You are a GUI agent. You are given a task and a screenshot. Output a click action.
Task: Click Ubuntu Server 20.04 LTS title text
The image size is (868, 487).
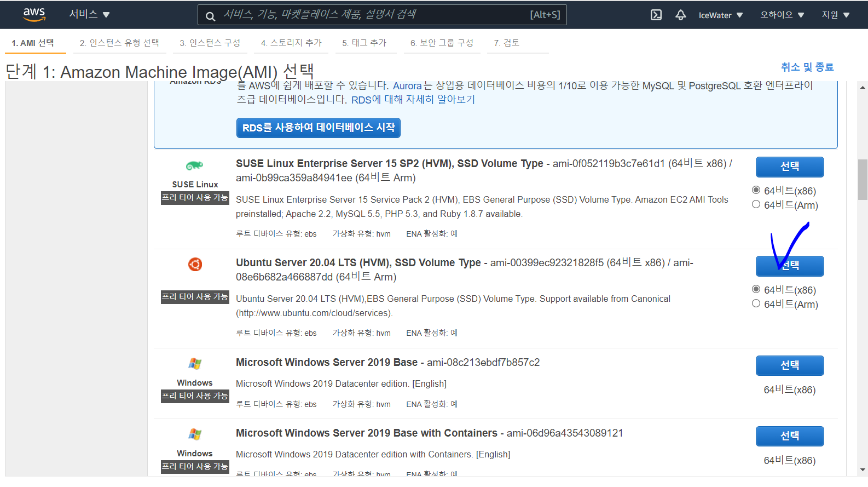(x=358, y=262)
